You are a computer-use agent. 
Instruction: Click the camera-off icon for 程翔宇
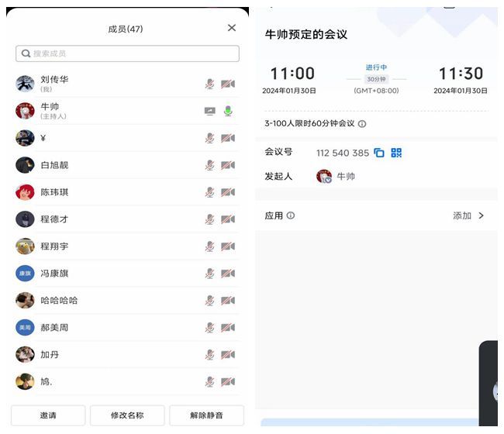[x=228, y=246]
